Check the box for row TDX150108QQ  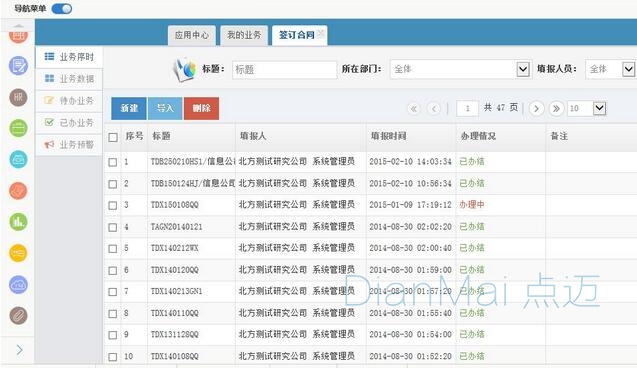click(113, 206)
